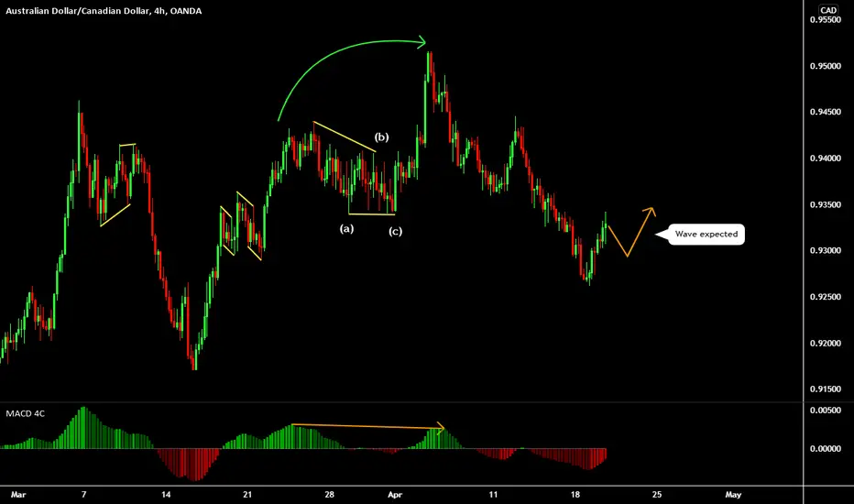Click the 0.94500 price axis label
This screenshot has height=504, width=854.
tap(825, 112)
